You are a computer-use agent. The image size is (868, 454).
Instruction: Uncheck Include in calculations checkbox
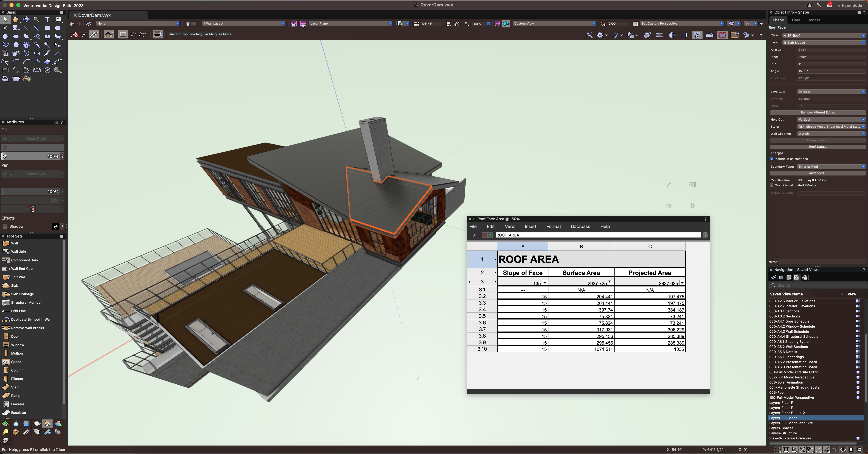772,159
